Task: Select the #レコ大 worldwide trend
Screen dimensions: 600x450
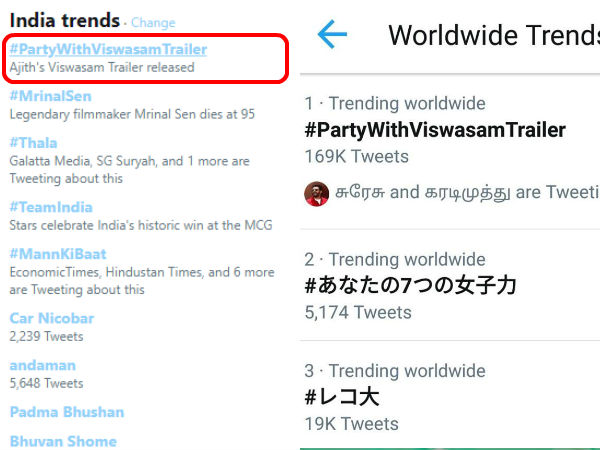Action: 342,397
